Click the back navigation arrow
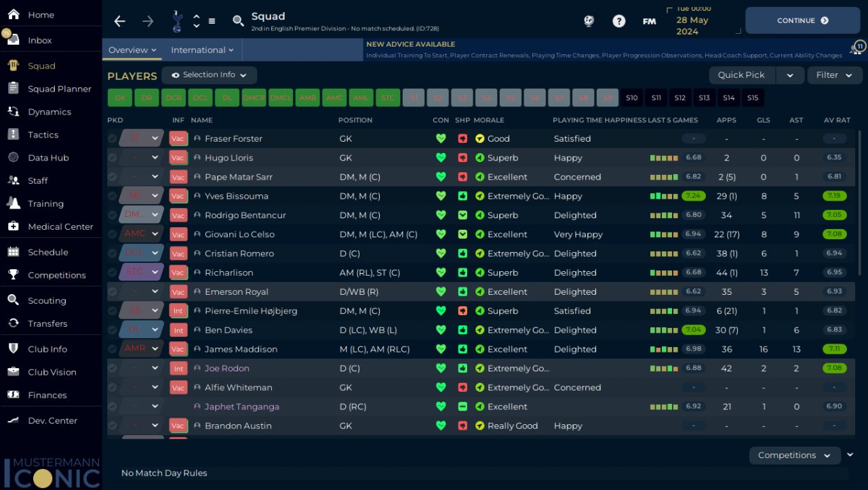Screen dimensions: 868x490 120,21
